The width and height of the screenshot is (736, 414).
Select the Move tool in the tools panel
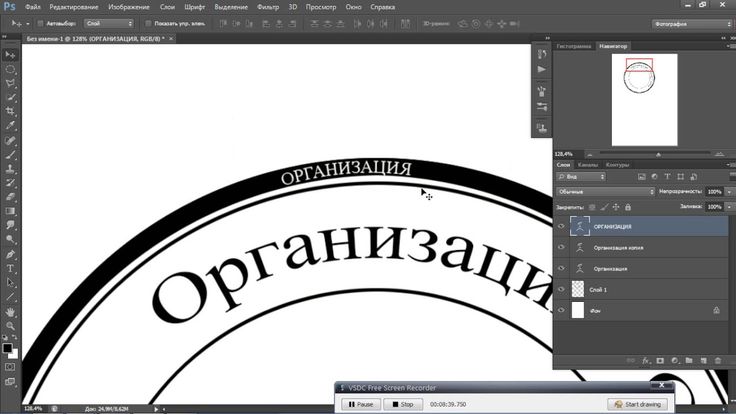(10, 55)
